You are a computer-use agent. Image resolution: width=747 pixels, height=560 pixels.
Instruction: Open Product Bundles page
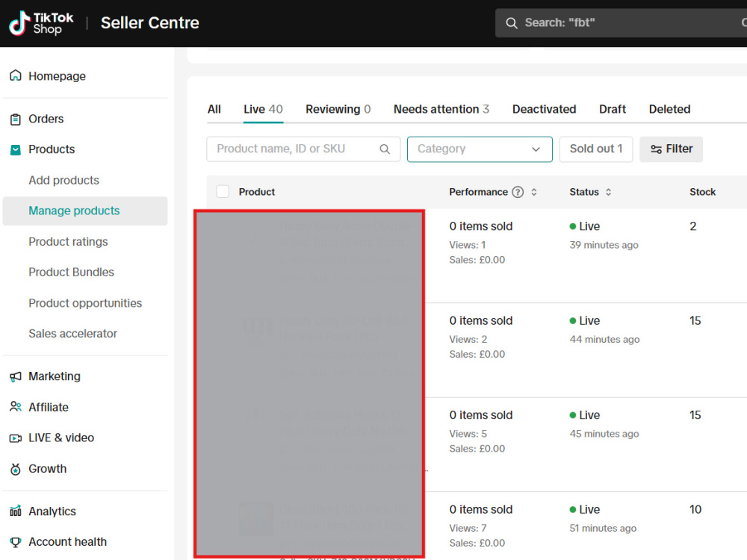coord(72,273)
